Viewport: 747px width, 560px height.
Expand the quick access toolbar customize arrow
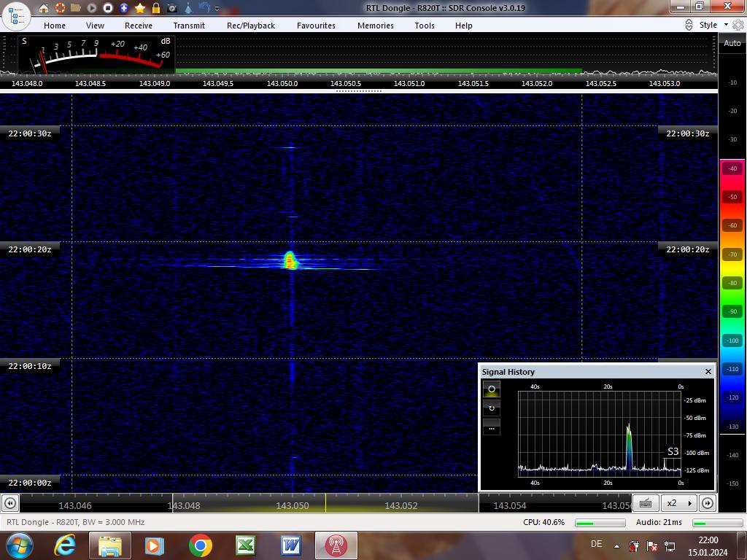217,9
